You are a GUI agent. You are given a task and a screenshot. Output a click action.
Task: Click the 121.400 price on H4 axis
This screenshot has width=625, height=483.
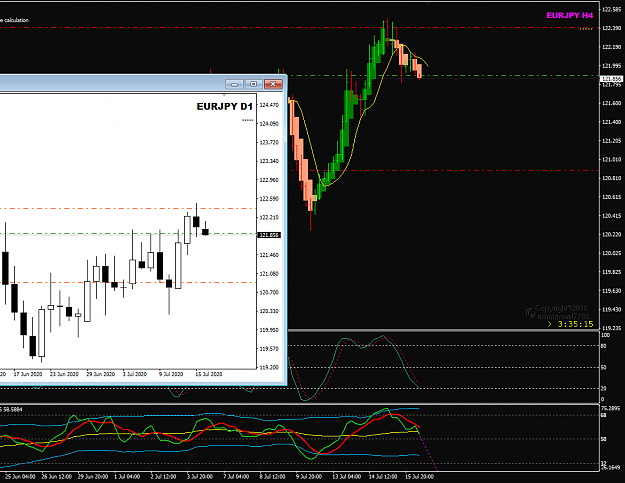[x=611, y=122]
